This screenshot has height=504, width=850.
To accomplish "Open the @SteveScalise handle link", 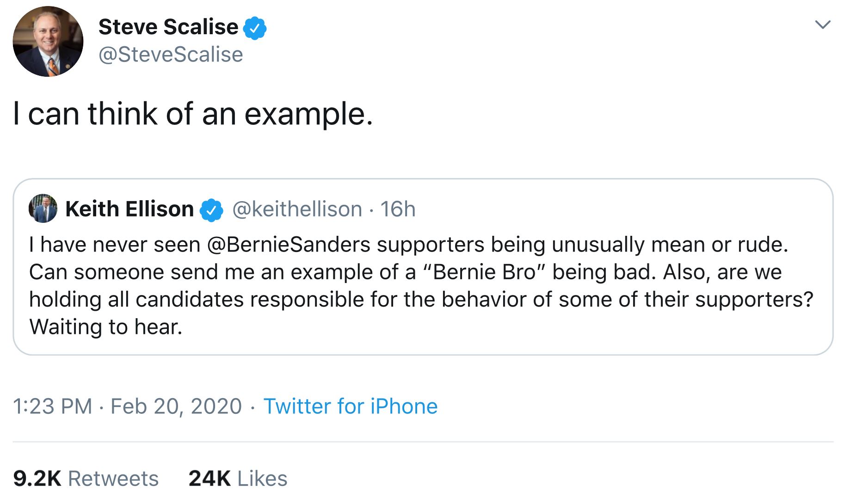I will pos(171,55).
